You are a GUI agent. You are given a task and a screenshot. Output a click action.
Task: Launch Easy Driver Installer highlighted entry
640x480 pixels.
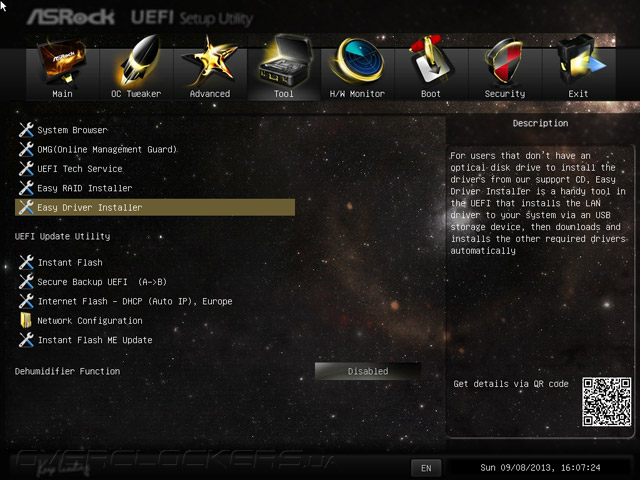point(155,207)
